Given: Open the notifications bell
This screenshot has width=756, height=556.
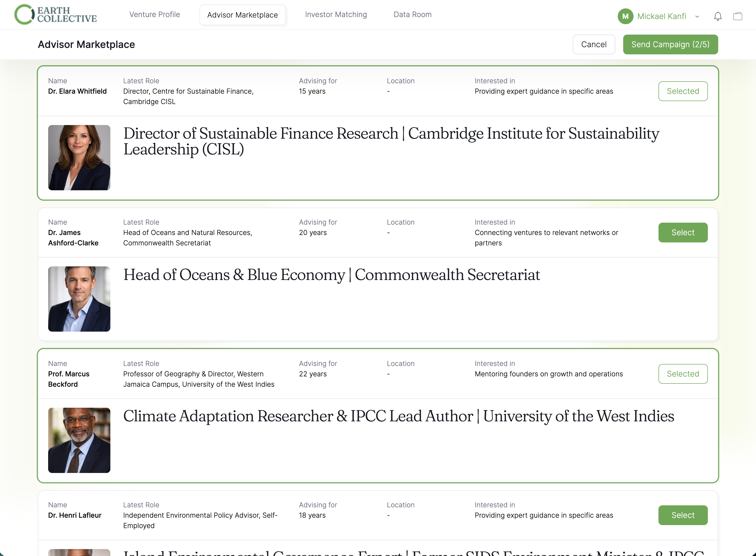Looking at the screenshot, I should click(718, 16).
